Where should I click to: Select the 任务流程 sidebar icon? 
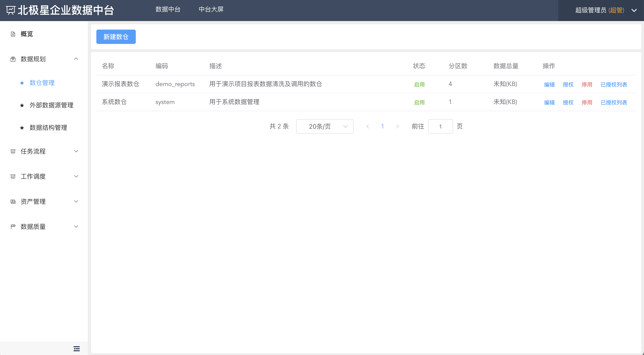tap(13, 151)
